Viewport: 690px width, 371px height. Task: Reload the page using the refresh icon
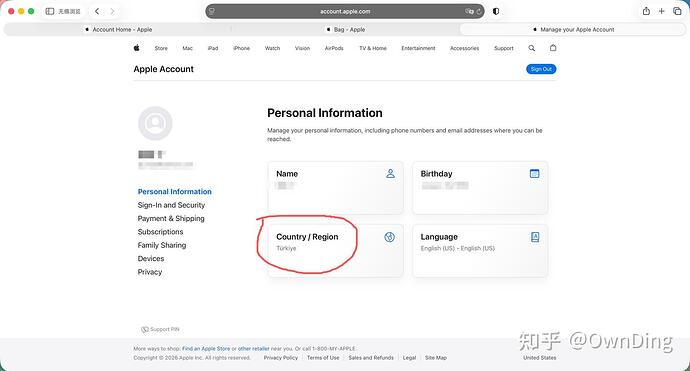[x=479, y=11]
